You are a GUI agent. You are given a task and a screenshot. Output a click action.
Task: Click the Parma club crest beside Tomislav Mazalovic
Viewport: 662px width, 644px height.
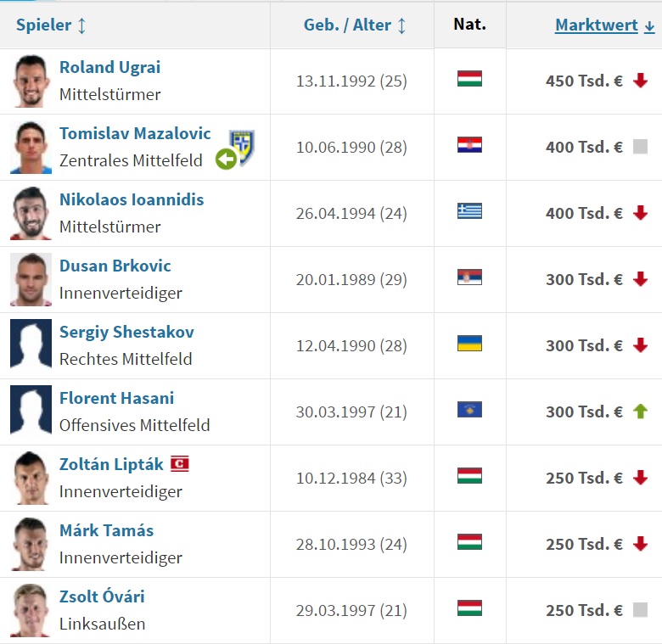point(242,148)
